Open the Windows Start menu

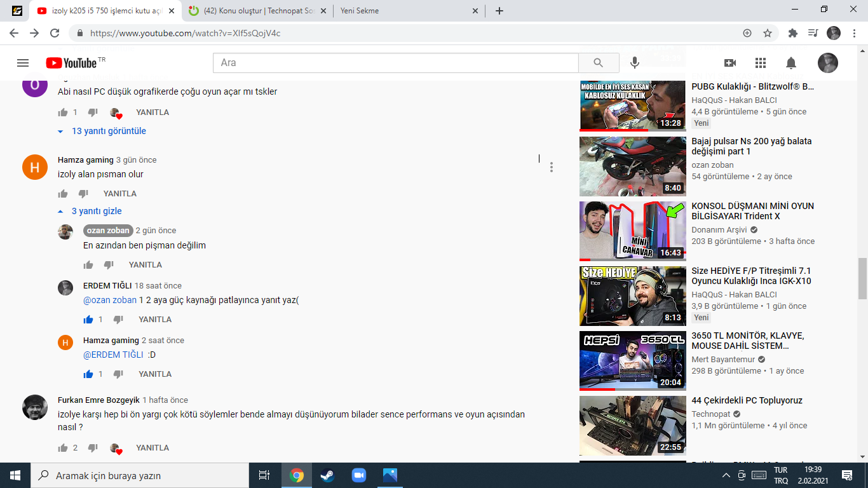coord(15,475)
